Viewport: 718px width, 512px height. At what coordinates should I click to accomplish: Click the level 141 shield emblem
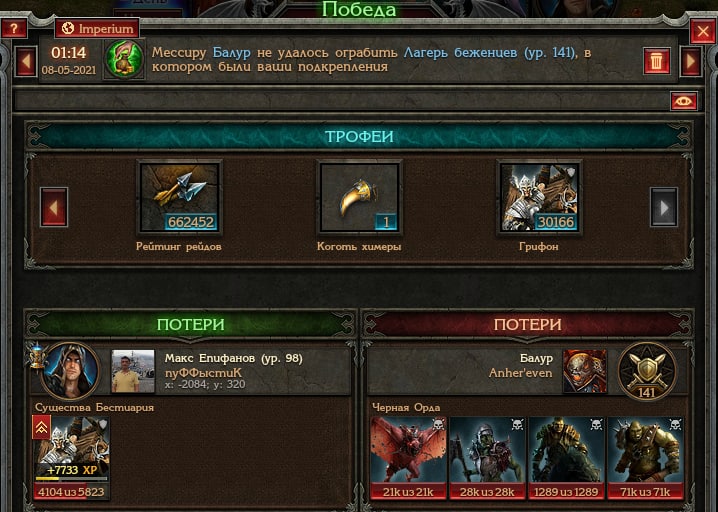click(647, 371)
